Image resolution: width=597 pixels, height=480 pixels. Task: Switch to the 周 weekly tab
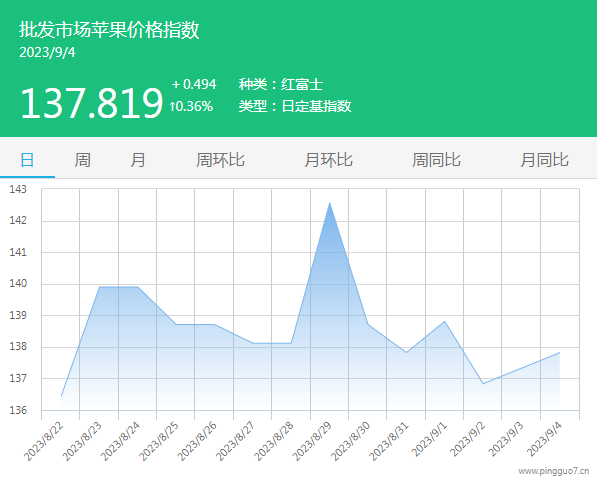(x=82, y=160)
